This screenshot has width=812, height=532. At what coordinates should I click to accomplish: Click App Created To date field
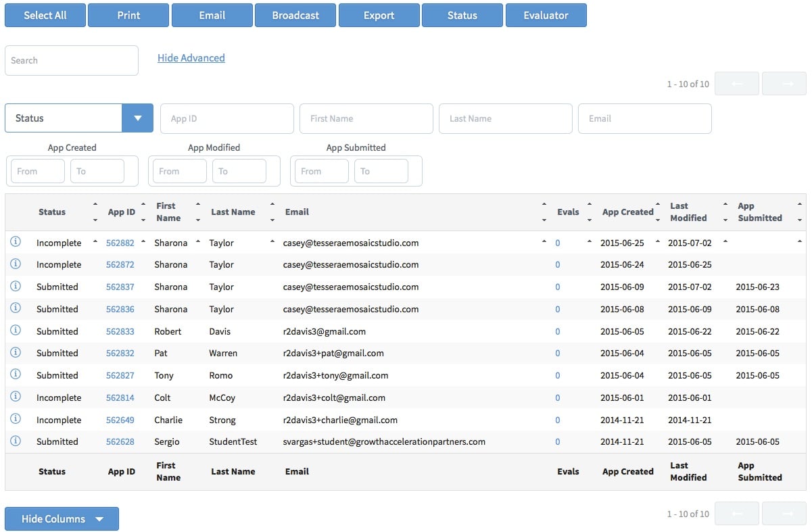click(x=97, y=171)
